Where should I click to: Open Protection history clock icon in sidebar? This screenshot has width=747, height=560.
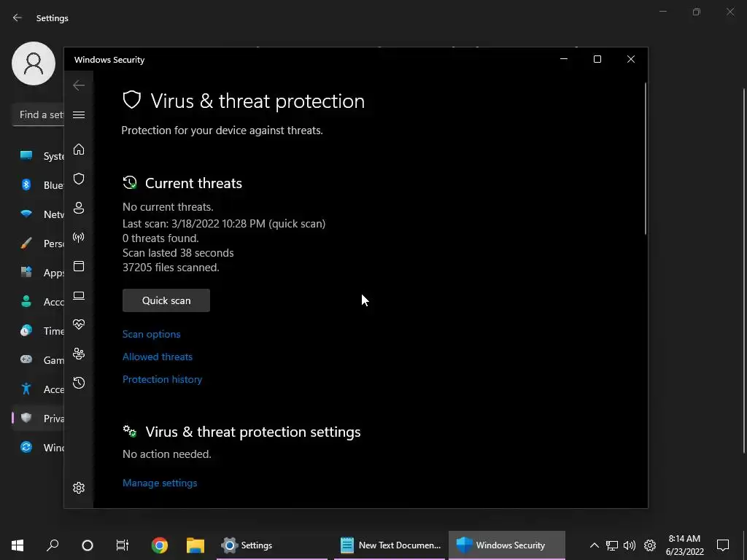[x=79, y=383]
